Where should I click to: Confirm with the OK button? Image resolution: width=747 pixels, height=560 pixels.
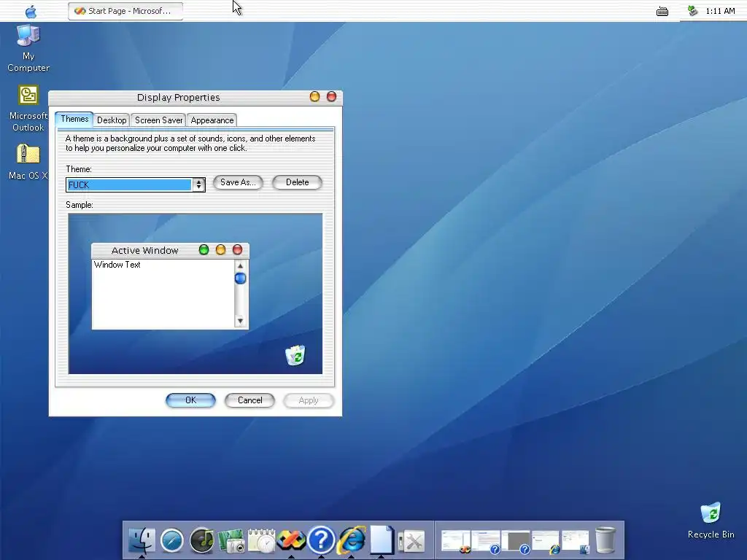(190, 400)
